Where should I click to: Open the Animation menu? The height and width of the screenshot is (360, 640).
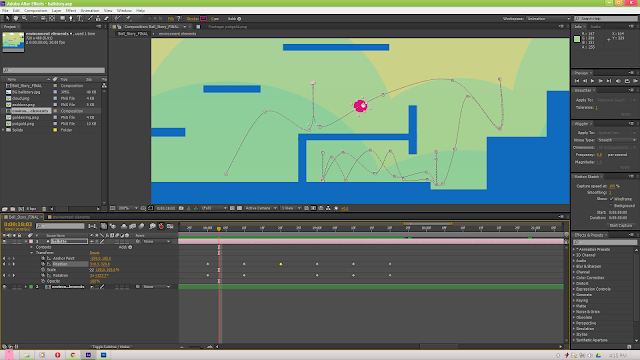[90, 11]
